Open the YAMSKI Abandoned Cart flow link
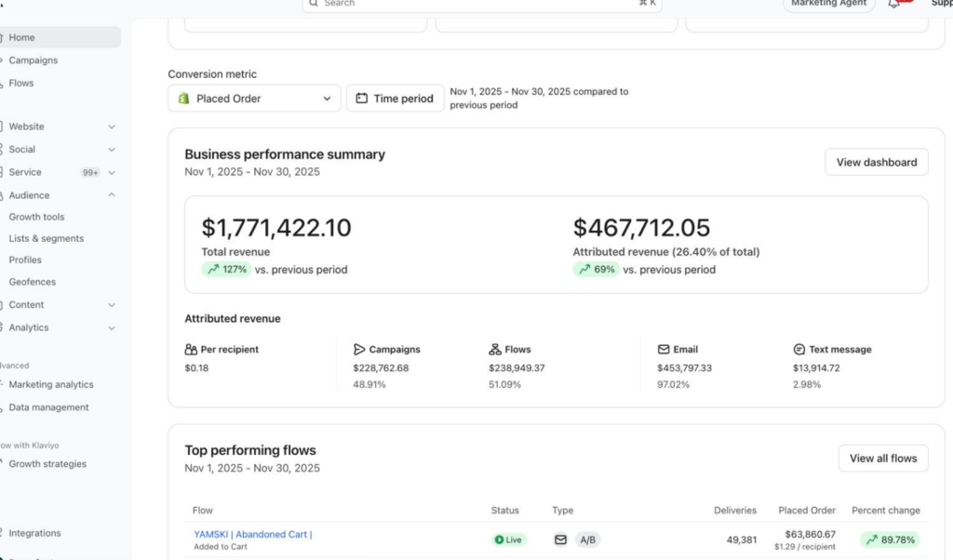The width and height of the screenshot is (953, 560). point(252,534)
